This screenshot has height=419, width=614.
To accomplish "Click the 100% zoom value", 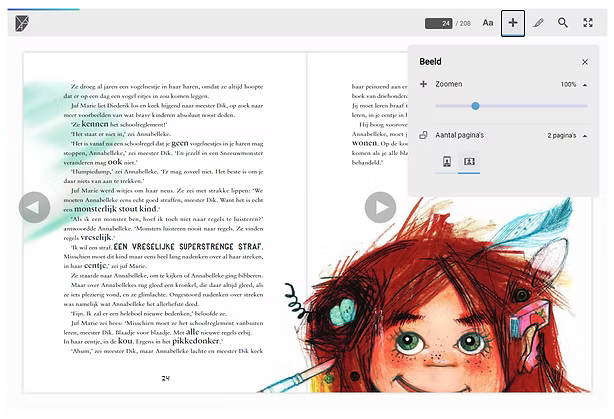I will click(x=568, y=85).
